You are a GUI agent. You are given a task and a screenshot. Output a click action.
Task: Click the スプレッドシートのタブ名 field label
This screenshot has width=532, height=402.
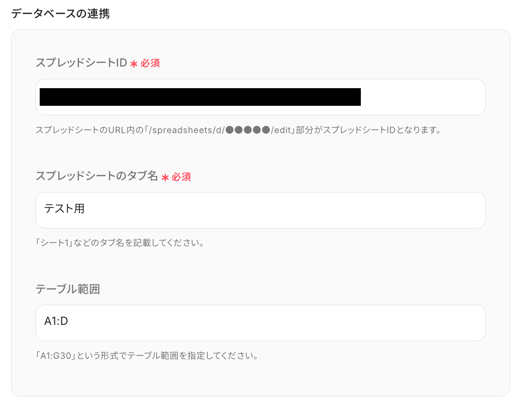[x=97, y=176]
